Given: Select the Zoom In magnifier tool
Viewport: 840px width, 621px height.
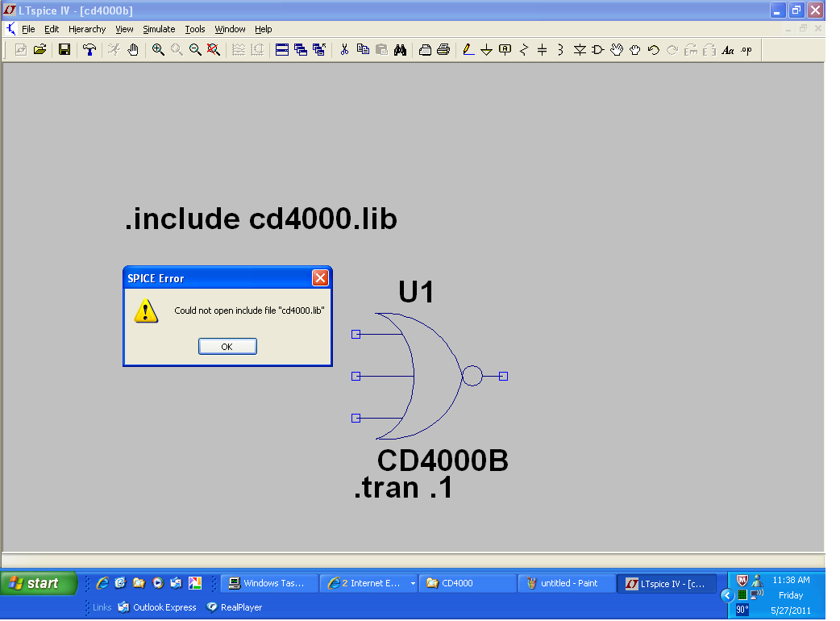Looking at the screenshot, I should coord(158,50).
